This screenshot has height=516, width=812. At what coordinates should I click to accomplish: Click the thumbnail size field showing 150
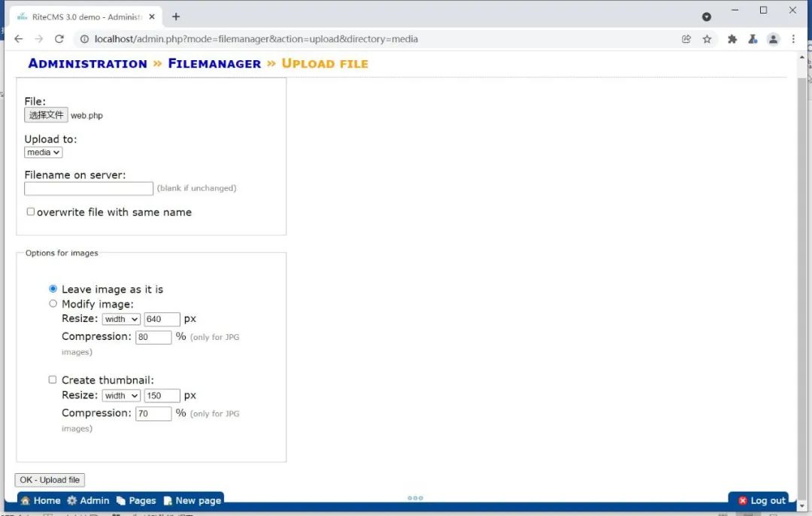(x=162, y=396)
